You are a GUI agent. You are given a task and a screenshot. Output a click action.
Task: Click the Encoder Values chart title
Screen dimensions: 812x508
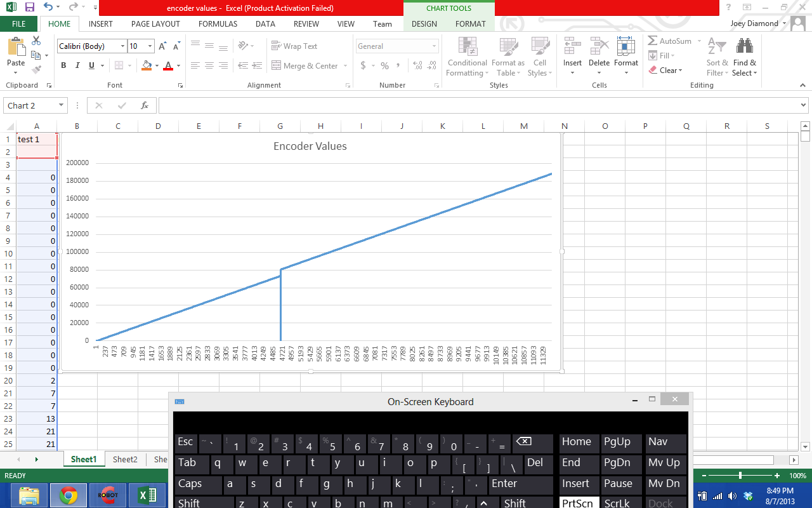310,146
